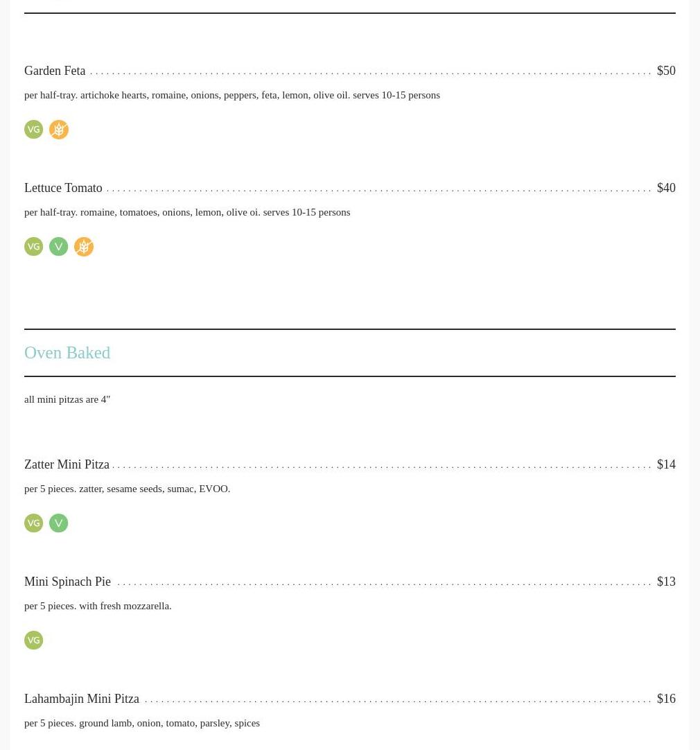Click the Oven Baked section heading
This screenshot has width=700, height=750.
click(x=67, y=353)
